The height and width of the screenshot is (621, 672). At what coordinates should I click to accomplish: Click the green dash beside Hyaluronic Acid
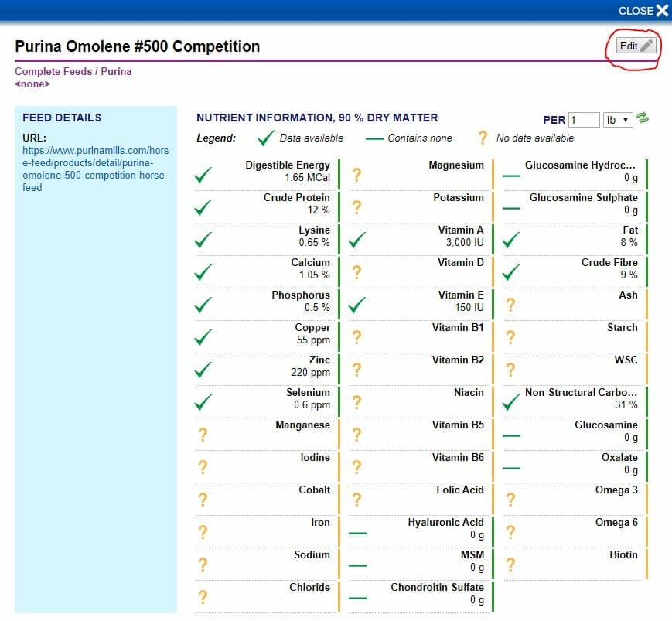(x=356, y=533)
